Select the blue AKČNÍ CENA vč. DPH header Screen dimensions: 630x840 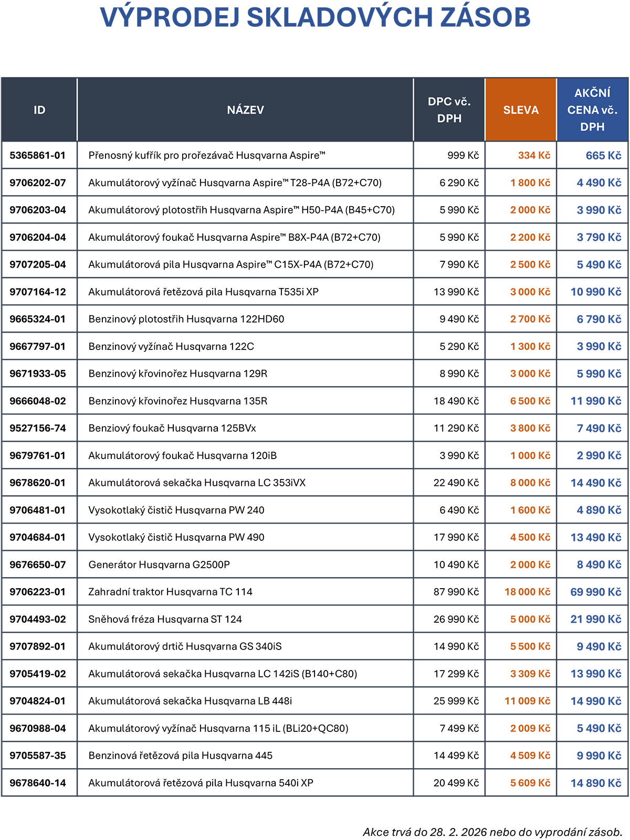coord(592,110)
